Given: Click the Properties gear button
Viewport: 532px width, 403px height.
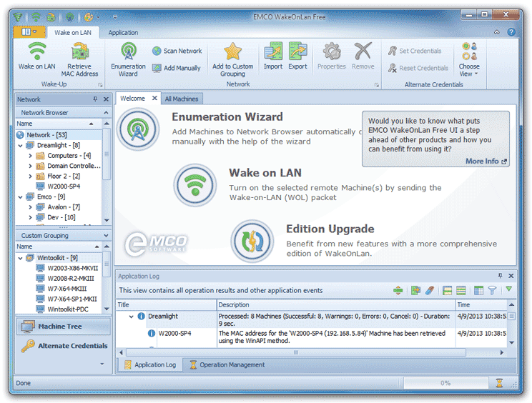Looking at the screenshot, I should 332,56.
